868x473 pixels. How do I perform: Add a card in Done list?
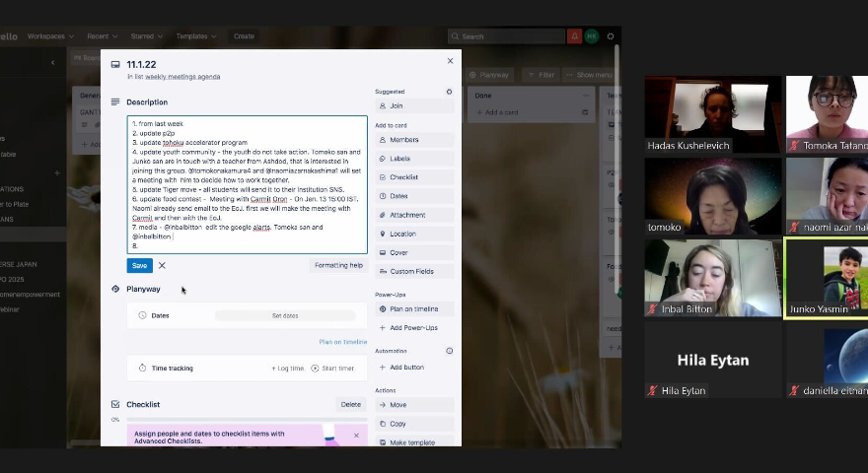pyautogui.click(x=497, y=113)
